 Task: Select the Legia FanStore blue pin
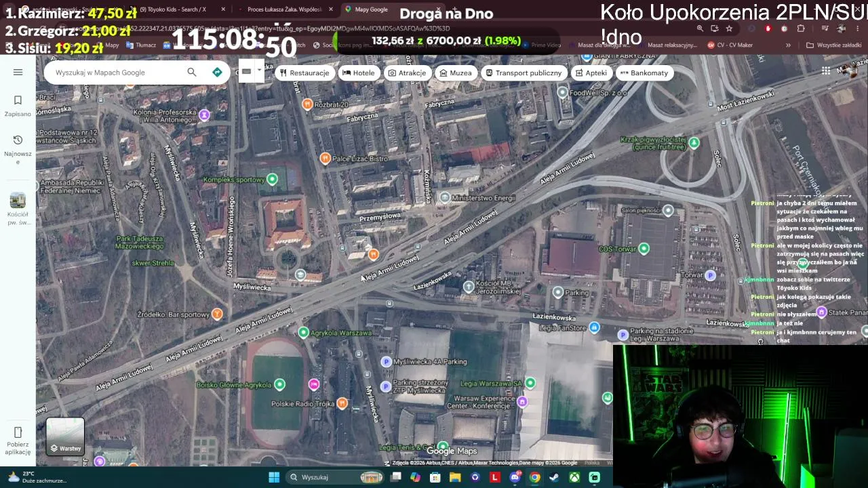coord(594,327)
